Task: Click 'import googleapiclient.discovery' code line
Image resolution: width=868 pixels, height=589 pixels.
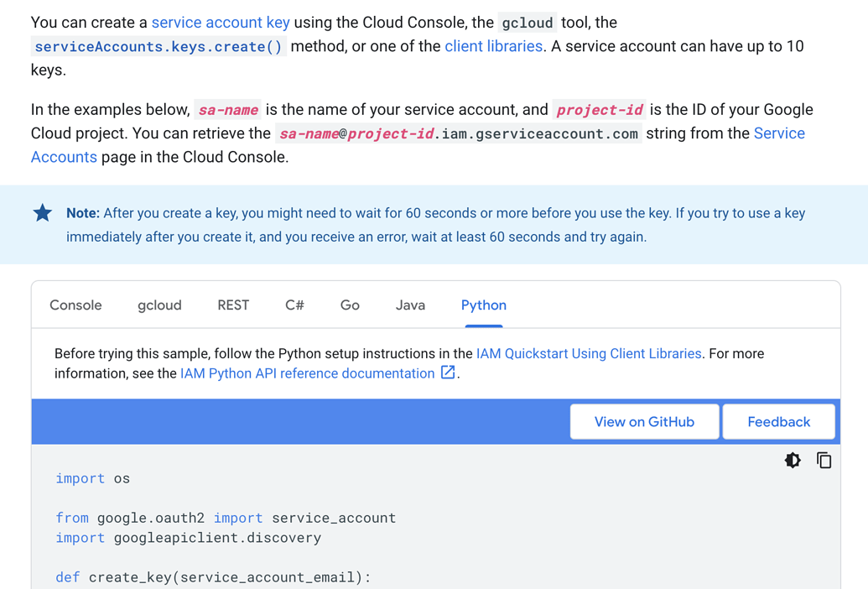Action: click(x=188, y=538)
